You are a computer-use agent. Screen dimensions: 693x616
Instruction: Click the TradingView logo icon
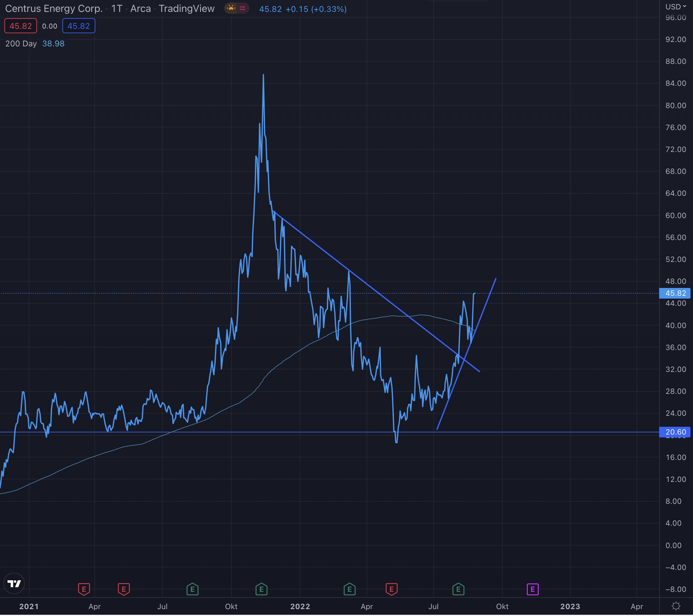coord(14,584)
